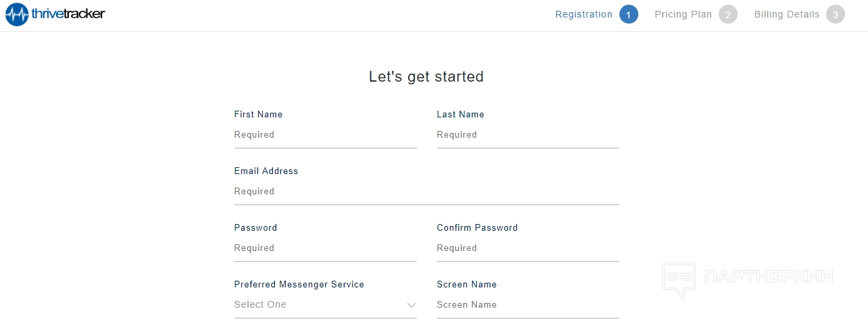This screenshot has height=334, width=868.
Task: Focus the First Name input field
Action: tap(325, 135)
